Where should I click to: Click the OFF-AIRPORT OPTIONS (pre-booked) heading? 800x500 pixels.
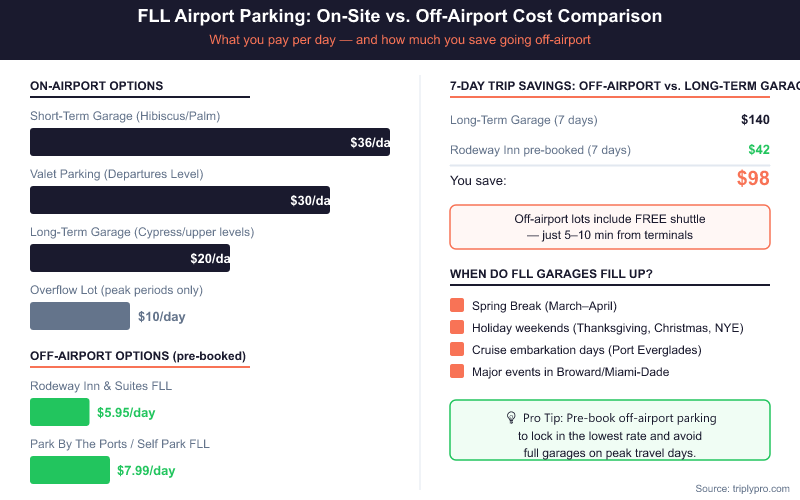point(138,356)
